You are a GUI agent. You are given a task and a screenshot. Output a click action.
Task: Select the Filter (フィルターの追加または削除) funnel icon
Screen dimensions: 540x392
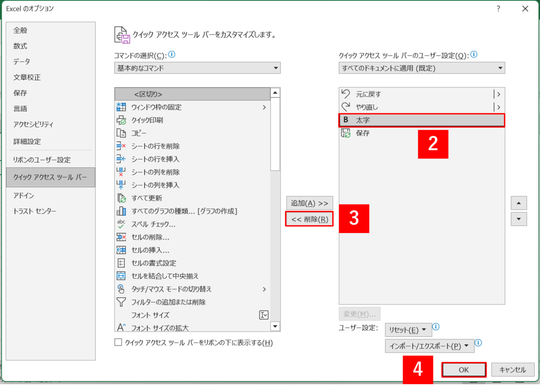coord(121,302)
